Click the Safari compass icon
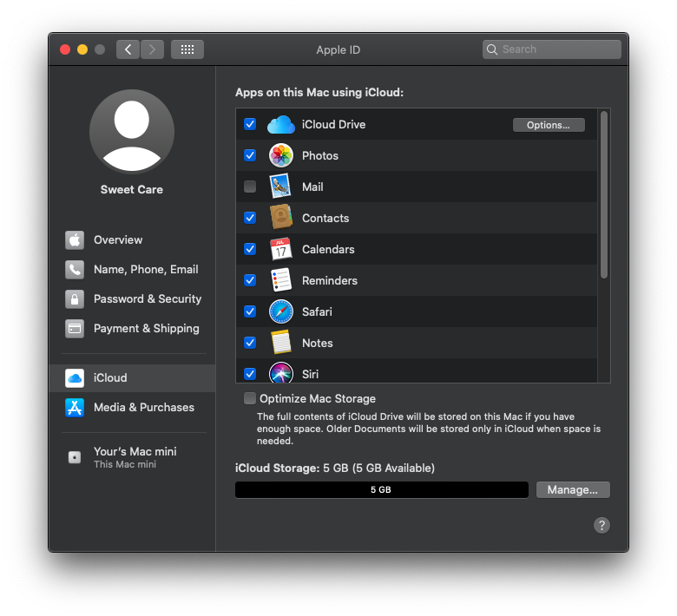This screenshot has height=616, width=677. click(x=280, y=311)
